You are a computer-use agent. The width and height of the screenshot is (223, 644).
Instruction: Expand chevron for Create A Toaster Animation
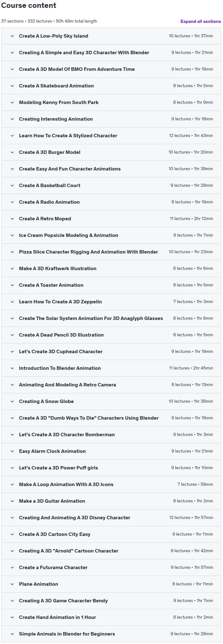[12, 285]
